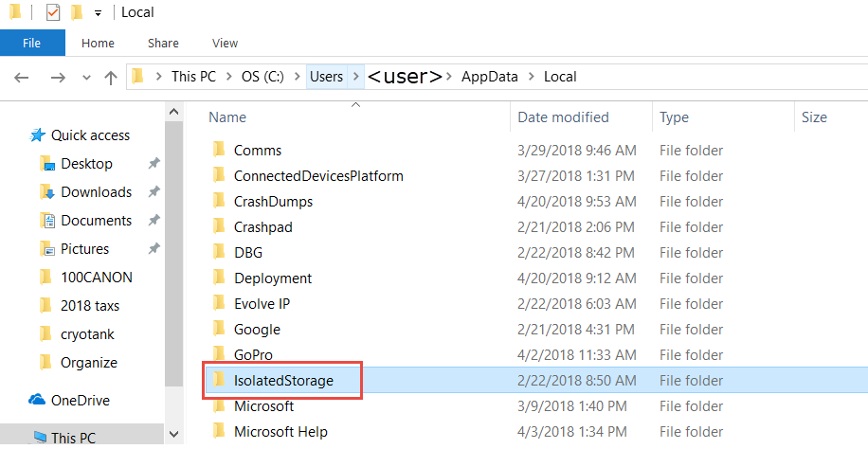Click the Forward navigation arrow

point(57,78)
